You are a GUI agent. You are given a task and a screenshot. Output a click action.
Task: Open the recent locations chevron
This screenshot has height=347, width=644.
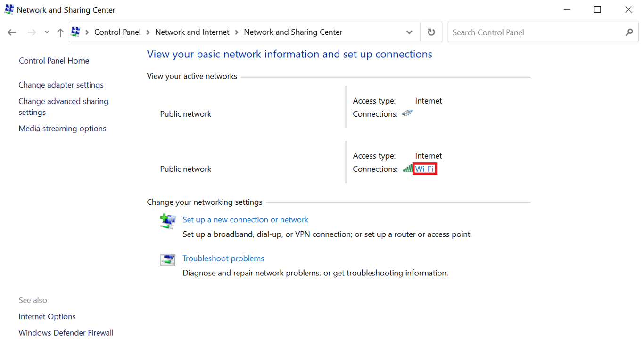[46, 32]
